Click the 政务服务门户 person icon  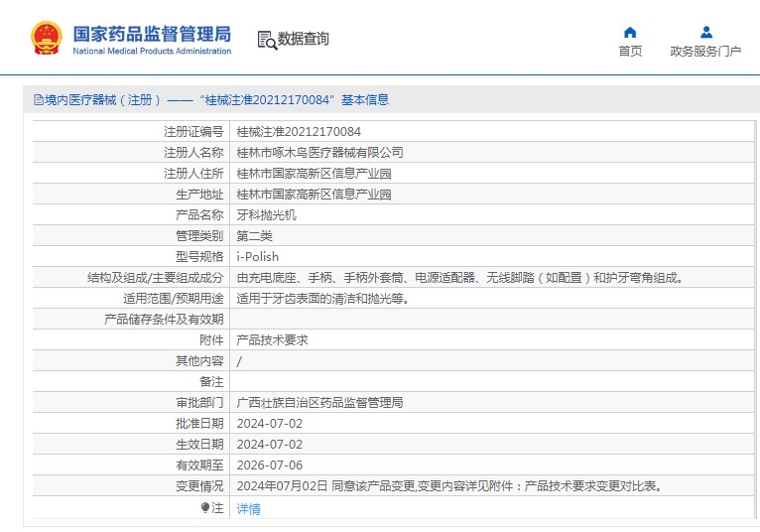point(705,32)
